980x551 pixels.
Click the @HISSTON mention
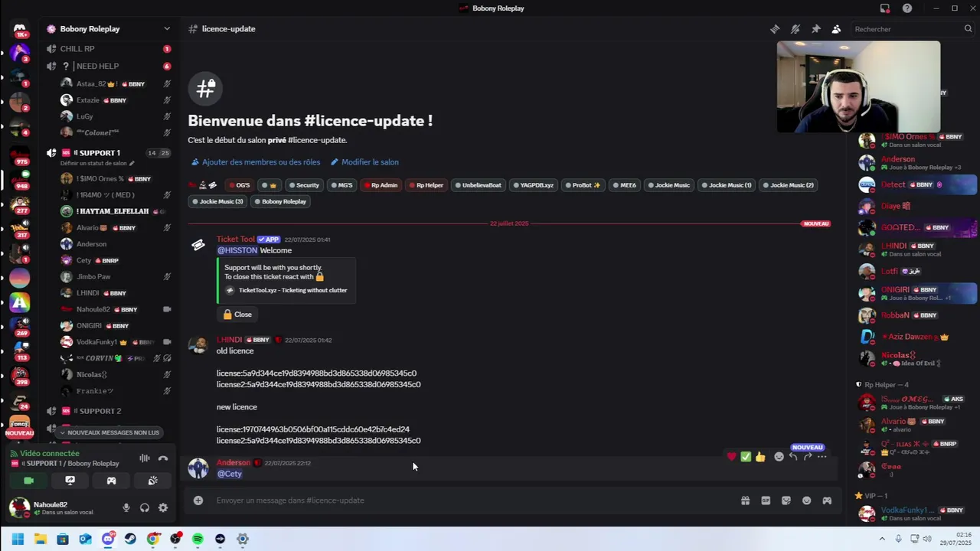pyautogui.click(x=237, y=250)
